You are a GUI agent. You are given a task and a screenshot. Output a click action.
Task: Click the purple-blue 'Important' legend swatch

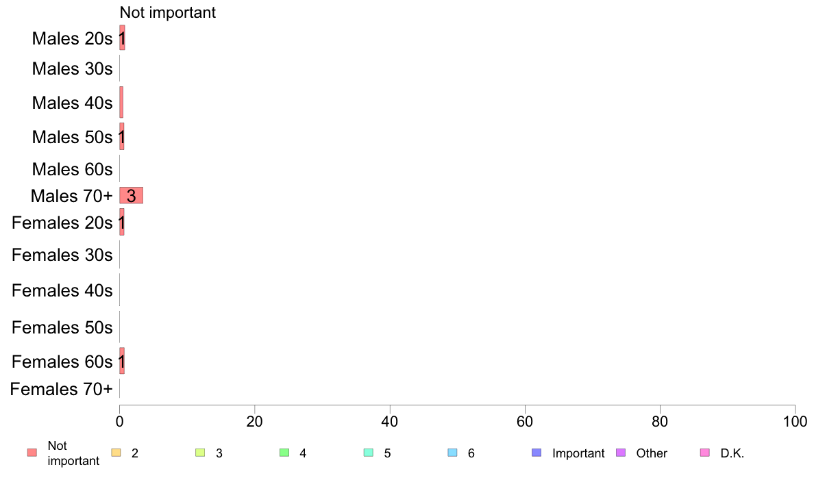click(536, 453)
